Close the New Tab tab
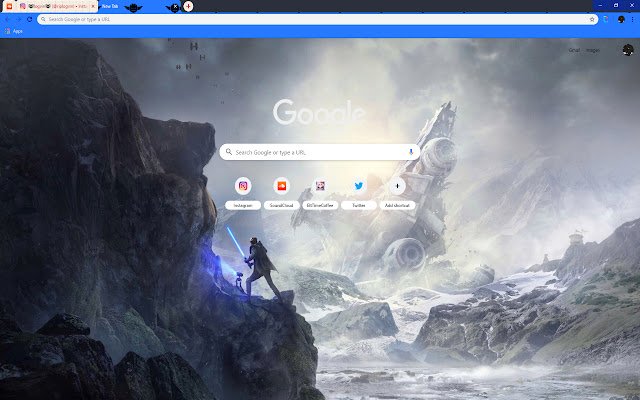This screenshot has height=400, width=640. 175,7
